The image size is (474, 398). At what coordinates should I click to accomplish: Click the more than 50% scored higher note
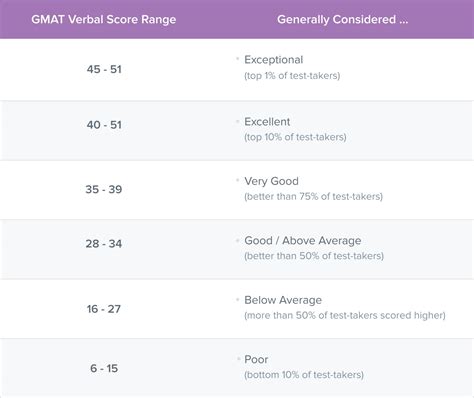tap(345, 315)
